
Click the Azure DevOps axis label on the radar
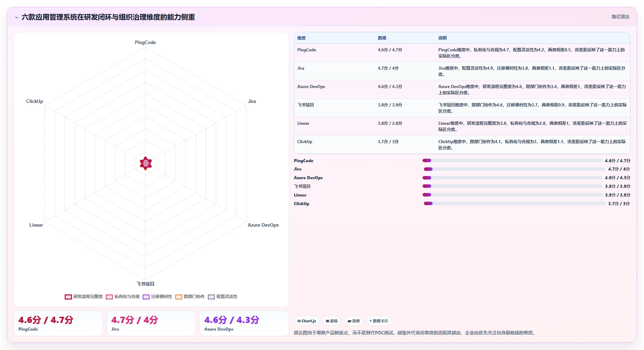(x=263, y=225)
